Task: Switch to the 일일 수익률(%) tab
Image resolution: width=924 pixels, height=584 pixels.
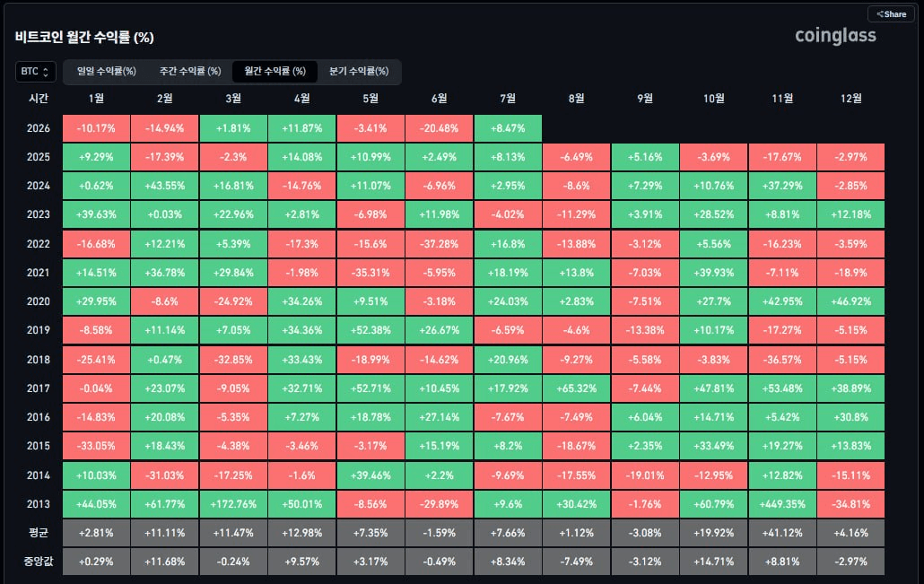Action: pyautogui.click(x=107, y=71)
